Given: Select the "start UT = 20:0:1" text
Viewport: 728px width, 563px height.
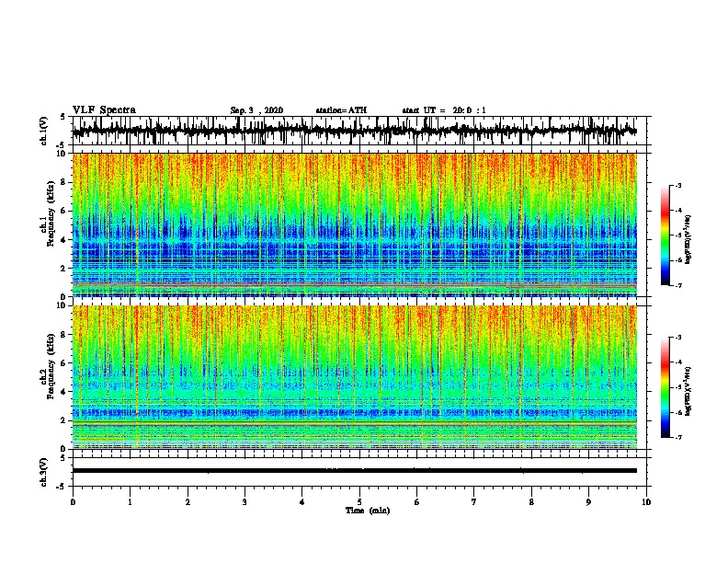Looking at the screenshot, I should point(444,110).
